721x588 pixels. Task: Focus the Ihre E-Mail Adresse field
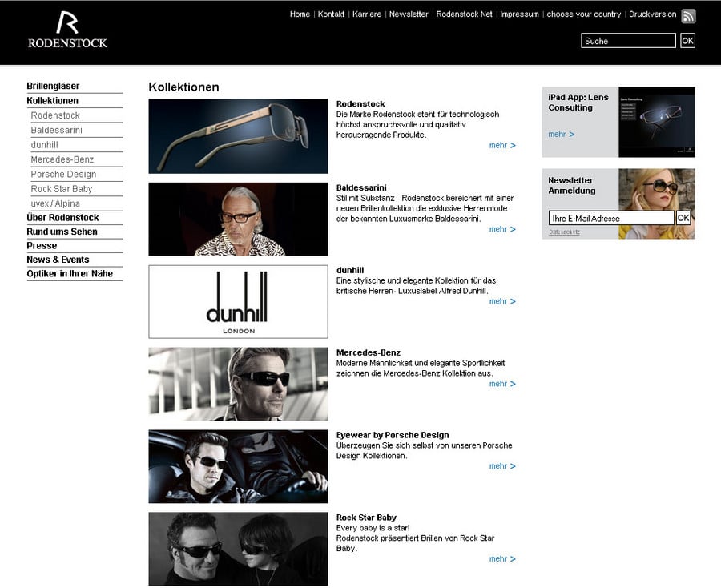[x=610, y=218]
